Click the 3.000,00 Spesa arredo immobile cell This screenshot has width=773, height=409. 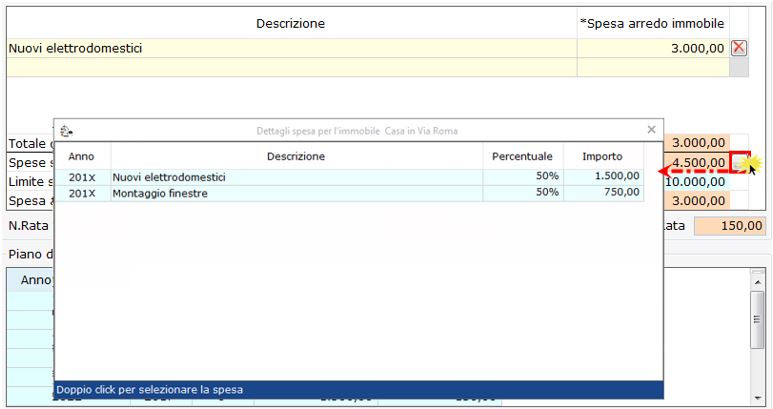653,48
